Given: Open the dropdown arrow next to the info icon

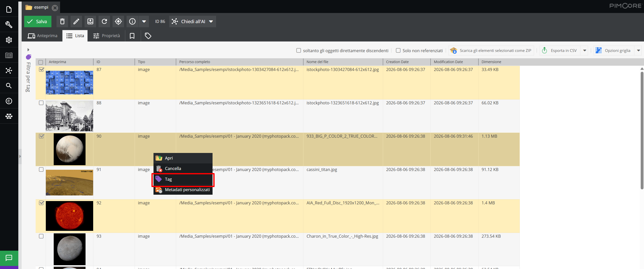Looking at the screenshot, I should coord(144,21).
